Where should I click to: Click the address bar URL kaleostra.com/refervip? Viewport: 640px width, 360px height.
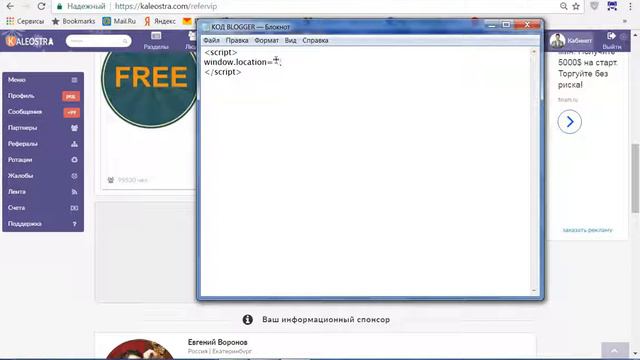pos(166,6)
